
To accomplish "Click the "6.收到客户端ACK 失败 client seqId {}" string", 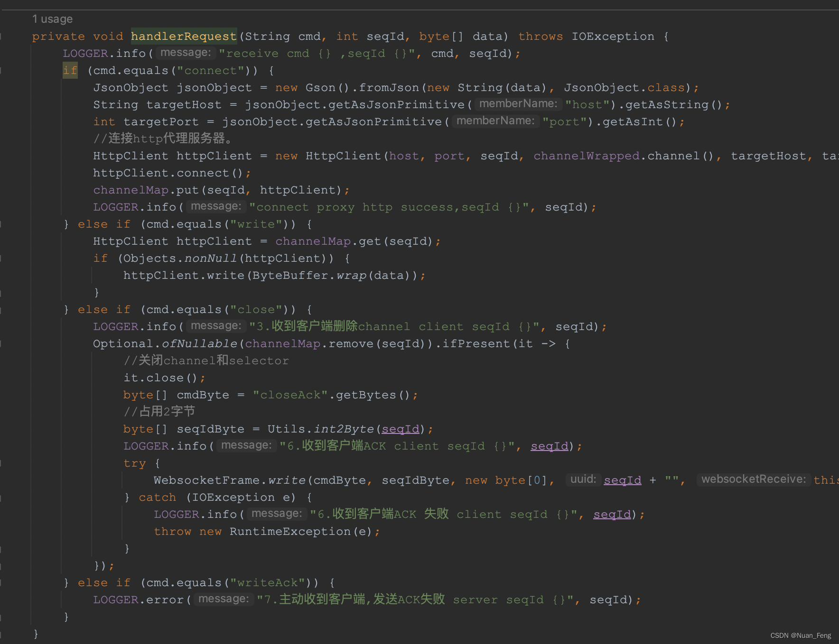I will click(x=444, y=515).
